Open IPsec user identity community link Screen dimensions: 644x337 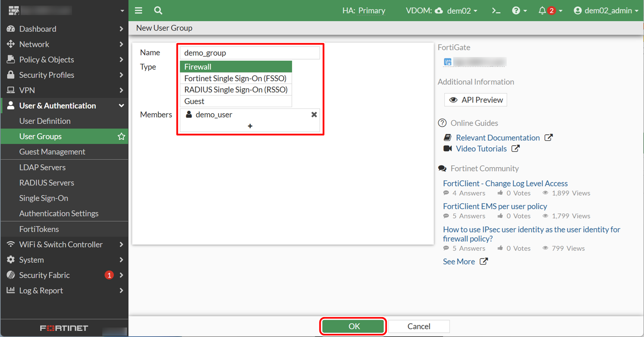531,234
